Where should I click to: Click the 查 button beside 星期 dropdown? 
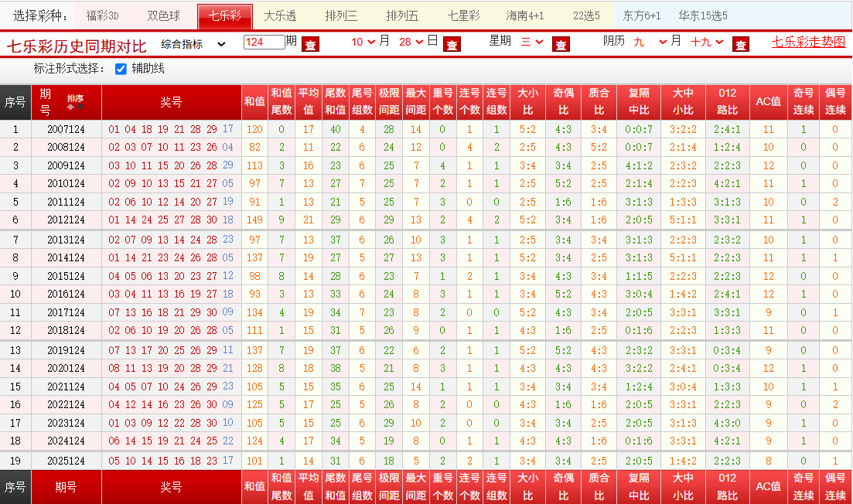tap(561, 45)
